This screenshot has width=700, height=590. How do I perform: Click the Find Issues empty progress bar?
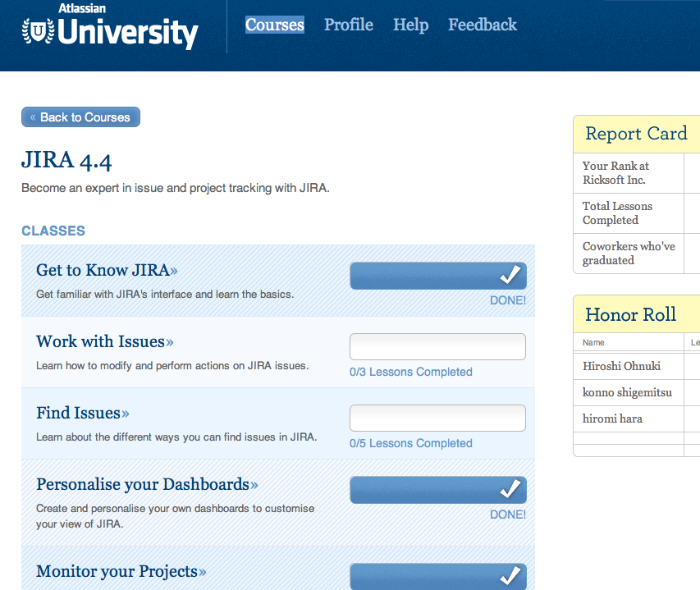pos(438,418)
